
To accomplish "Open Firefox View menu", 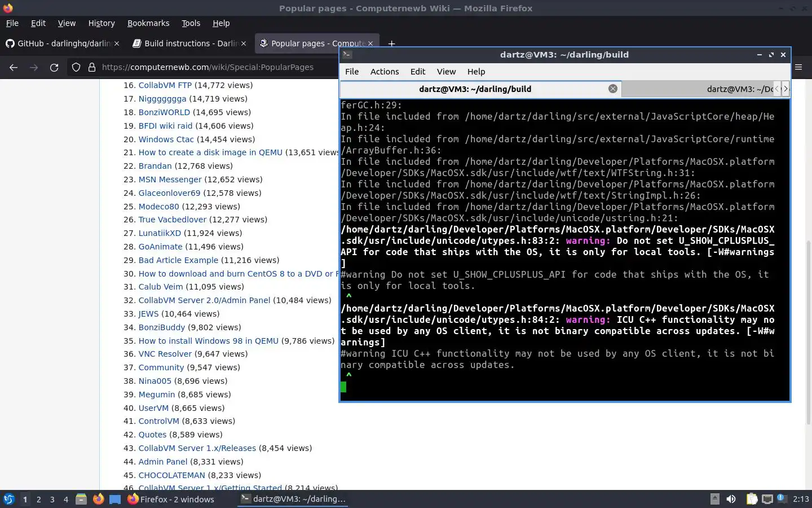I will click(67, 23).
